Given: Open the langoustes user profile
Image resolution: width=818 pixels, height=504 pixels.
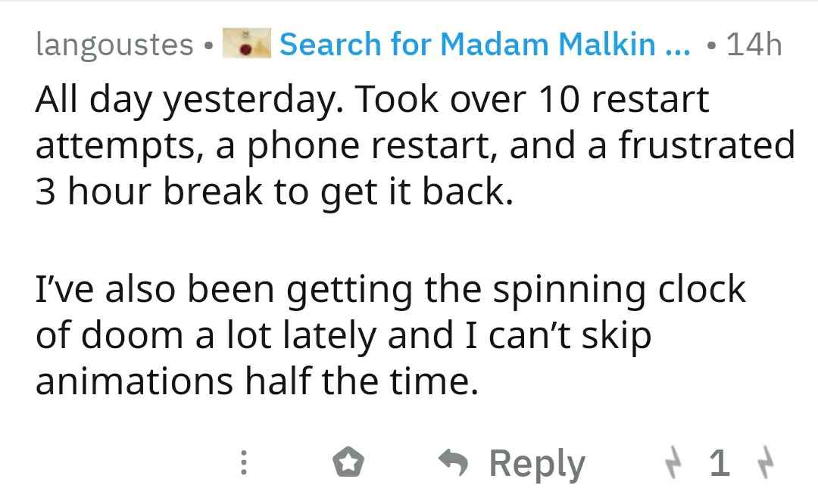Looking at the screenshot, I should [114, 45].
